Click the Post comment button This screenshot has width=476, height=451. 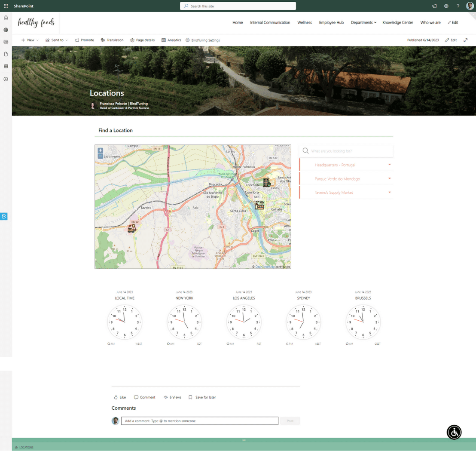290,421
